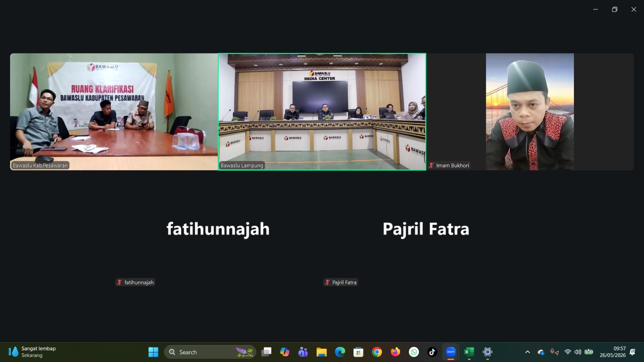Open File Explorer from the taskbar
644x362 pixels.
(321, 352)
